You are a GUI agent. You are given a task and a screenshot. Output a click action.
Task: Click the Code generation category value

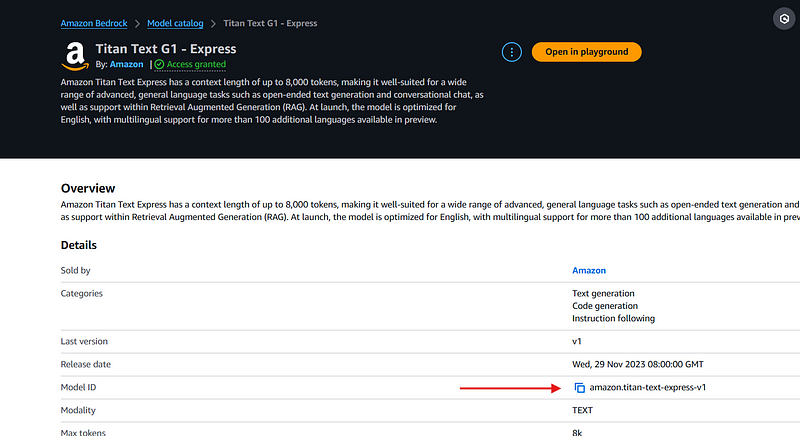(x=605, y=306)
